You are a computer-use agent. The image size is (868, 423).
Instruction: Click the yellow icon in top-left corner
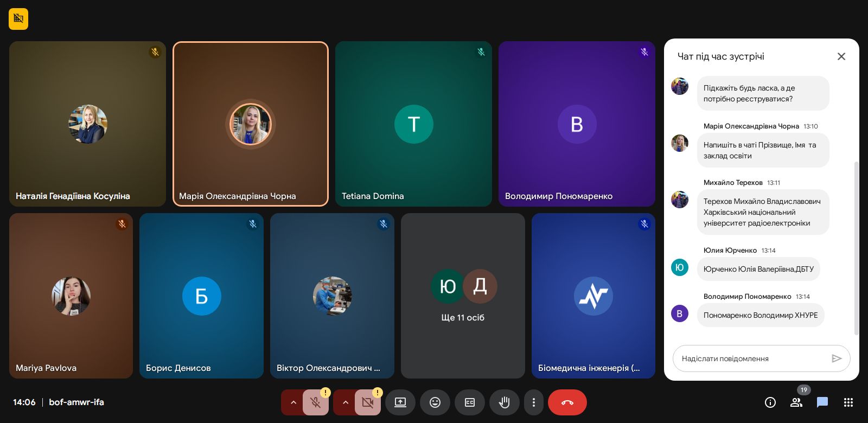pyautogui.click(x=18, y=19)
